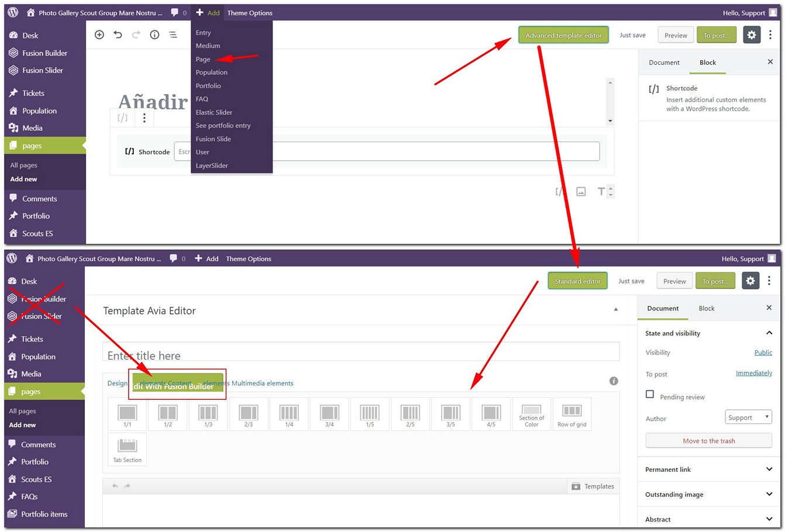
Task: Open the Templates button in the Avia canvas bar
Action: pos(593,486)
